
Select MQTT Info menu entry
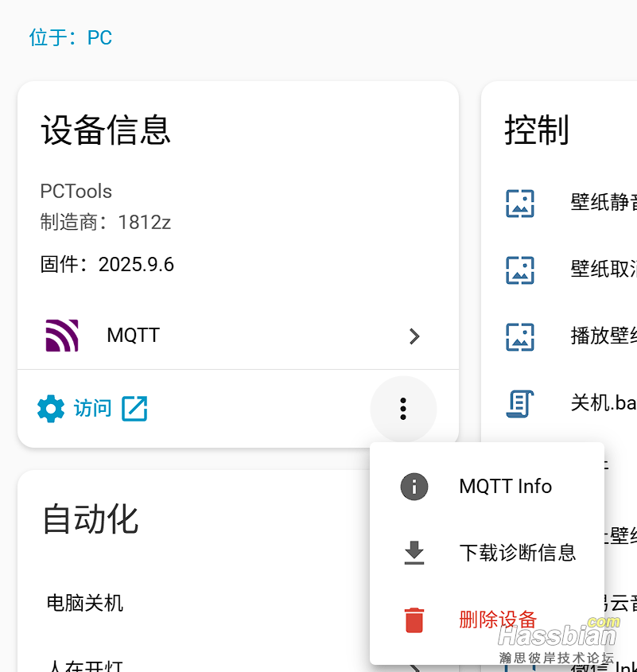[x=487, y=487]
